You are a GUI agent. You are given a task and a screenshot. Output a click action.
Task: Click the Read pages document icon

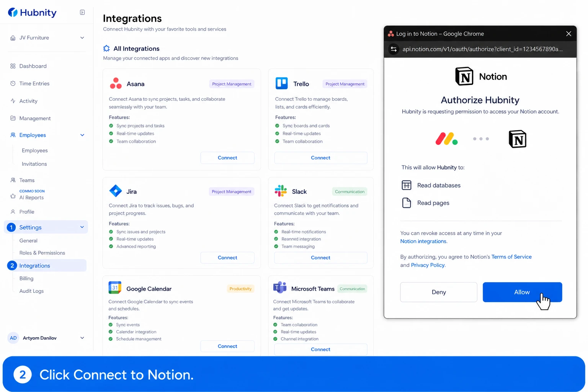coord(407,203)
